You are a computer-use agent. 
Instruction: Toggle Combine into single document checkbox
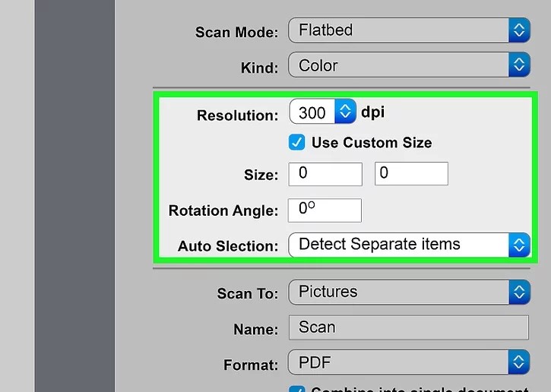[297, 389]
